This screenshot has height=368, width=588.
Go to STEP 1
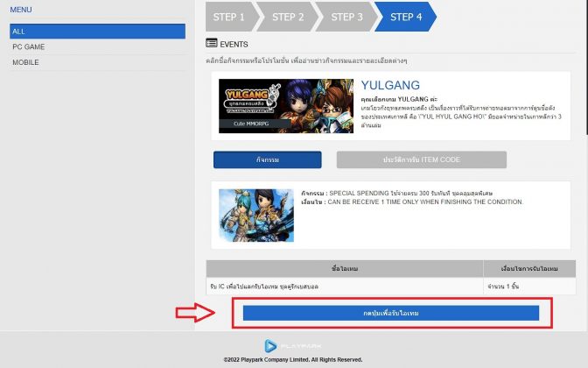click(230, 17)
